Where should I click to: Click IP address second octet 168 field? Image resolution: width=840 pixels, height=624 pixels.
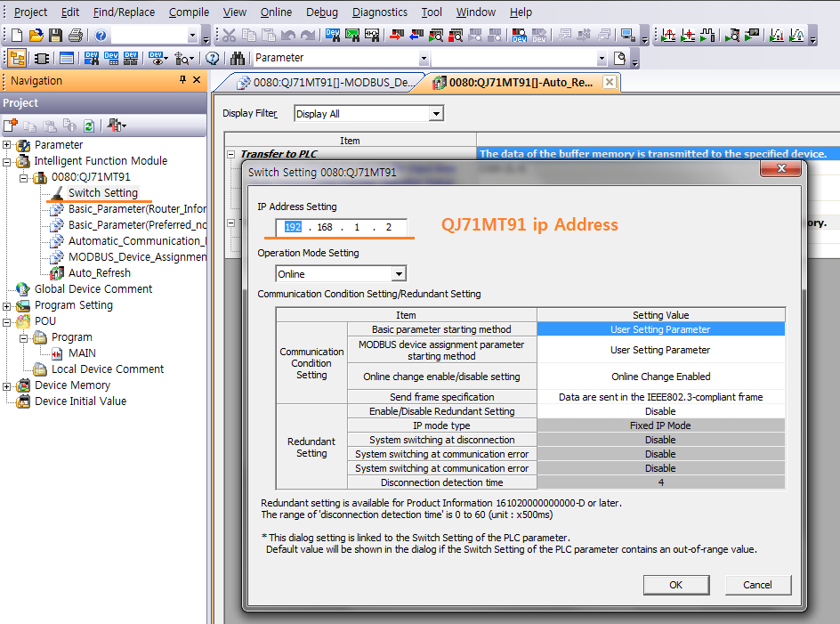click(x=325, y=227)
